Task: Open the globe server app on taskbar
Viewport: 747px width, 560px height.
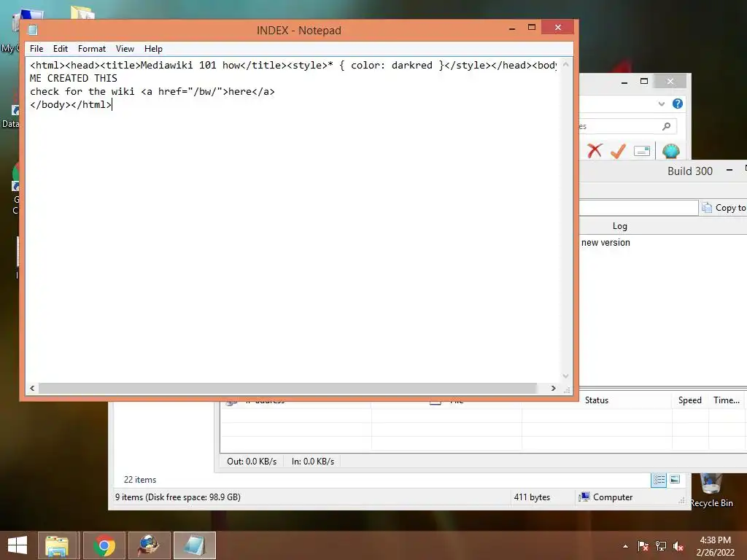Action: pyautogui.click(x=149, y=545)
